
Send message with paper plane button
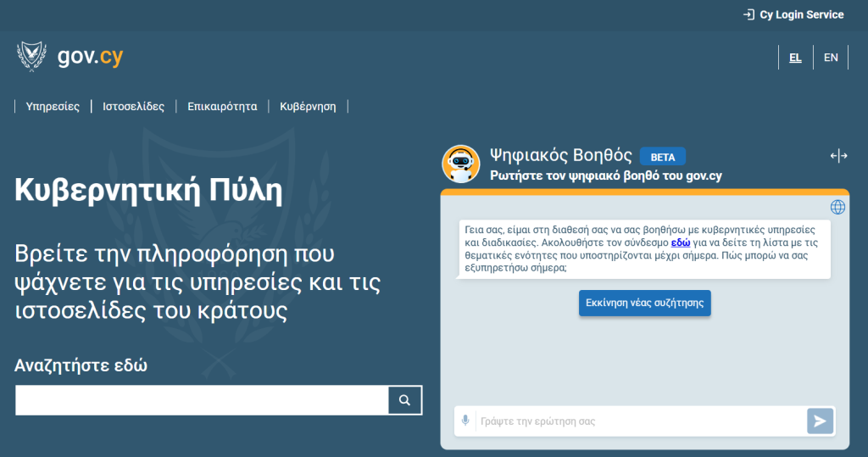[820, 421]
